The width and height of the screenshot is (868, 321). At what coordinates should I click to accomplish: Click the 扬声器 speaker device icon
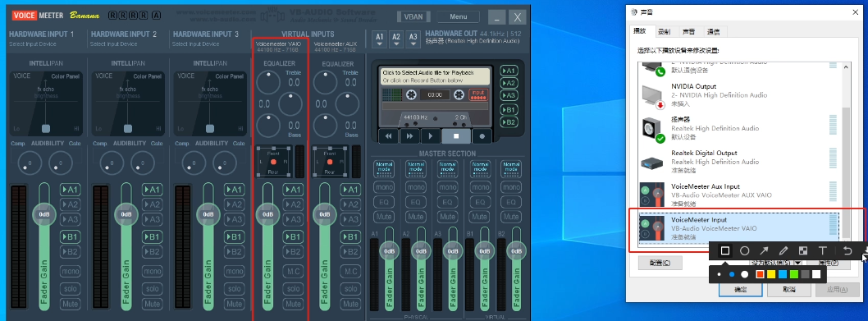pos(653,130)
